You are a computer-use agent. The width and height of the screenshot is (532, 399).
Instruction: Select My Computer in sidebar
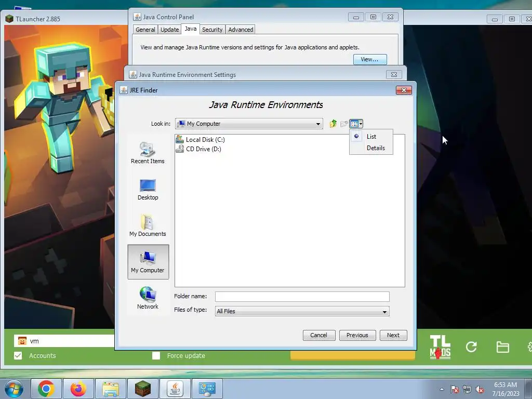(x=148, y=262)
